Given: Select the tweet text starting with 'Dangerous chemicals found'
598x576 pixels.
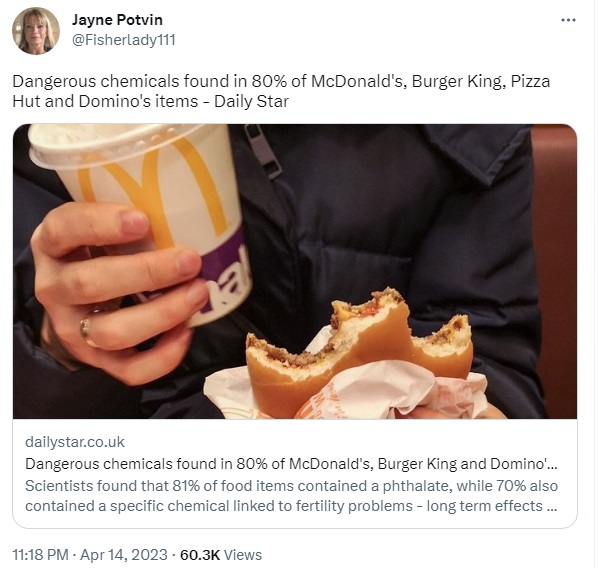Looking at the screenshot, I should pyautogui.click(x=281, y=91).
